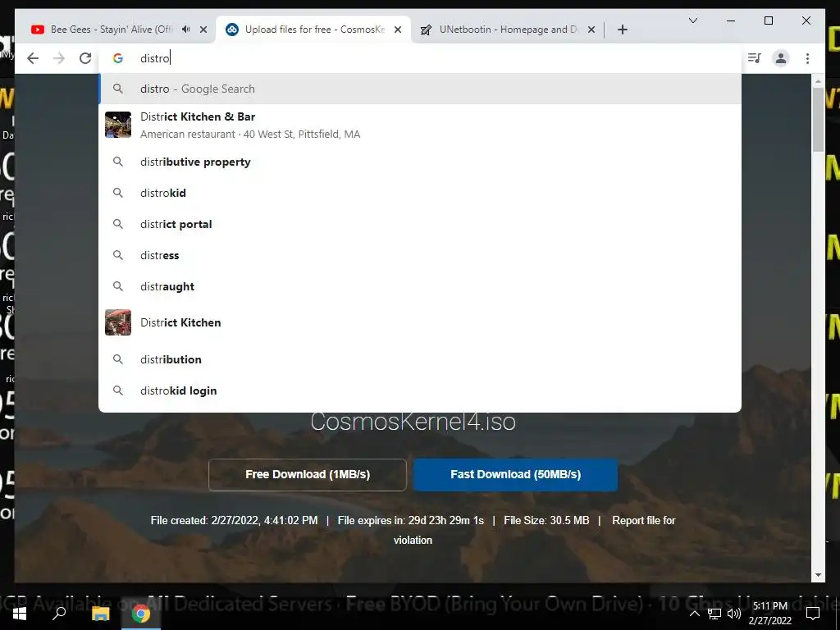
Task: Close the UNetbootin tab
Action: pos(591,30)
